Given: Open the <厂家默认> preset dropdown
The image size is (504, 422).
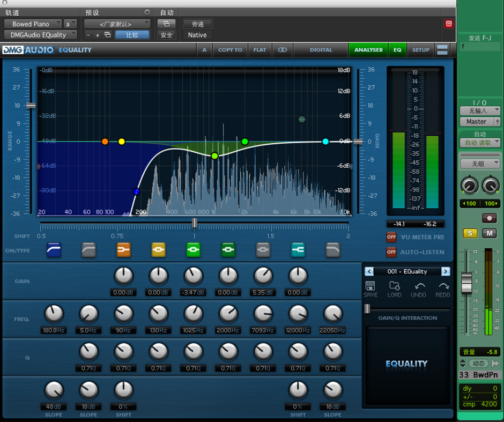Looking at the screenshot, I should (x=117, y=24).
